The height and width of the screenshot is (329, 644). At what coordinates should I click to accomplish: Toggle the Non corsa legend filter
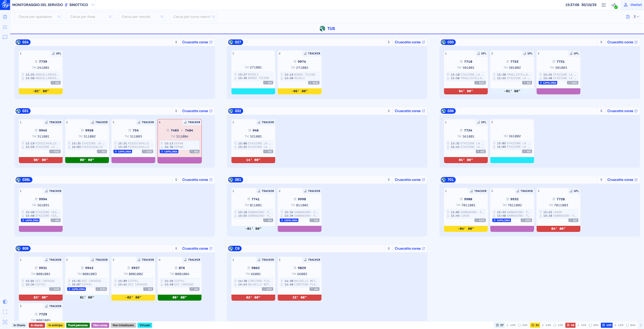pyautogui.click(x=100, y=325)
